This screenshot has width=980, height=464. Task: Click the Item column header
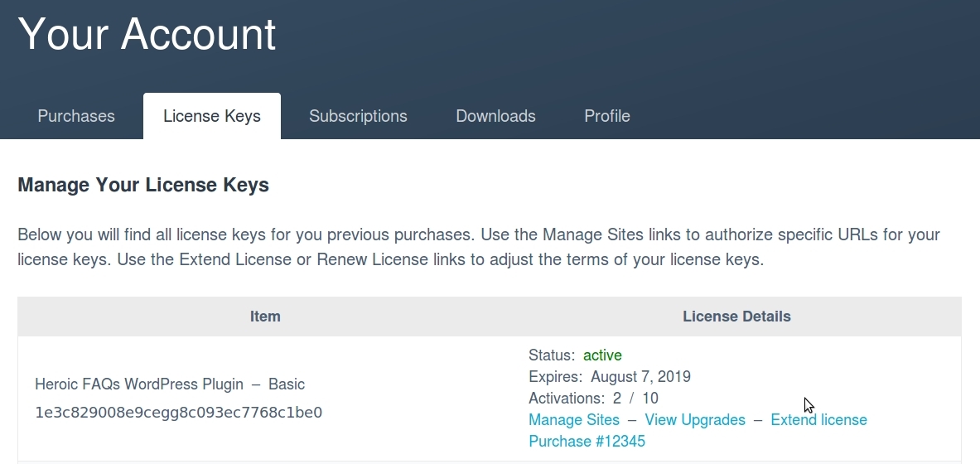pyautogui.click(x=265, y=317)
